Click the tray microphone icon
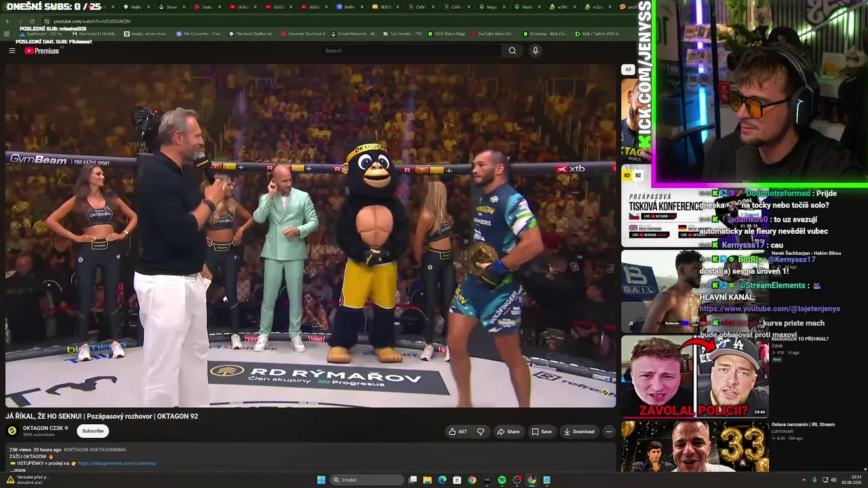This screenshot has width=868, height=488. click(x=816, y=480)
